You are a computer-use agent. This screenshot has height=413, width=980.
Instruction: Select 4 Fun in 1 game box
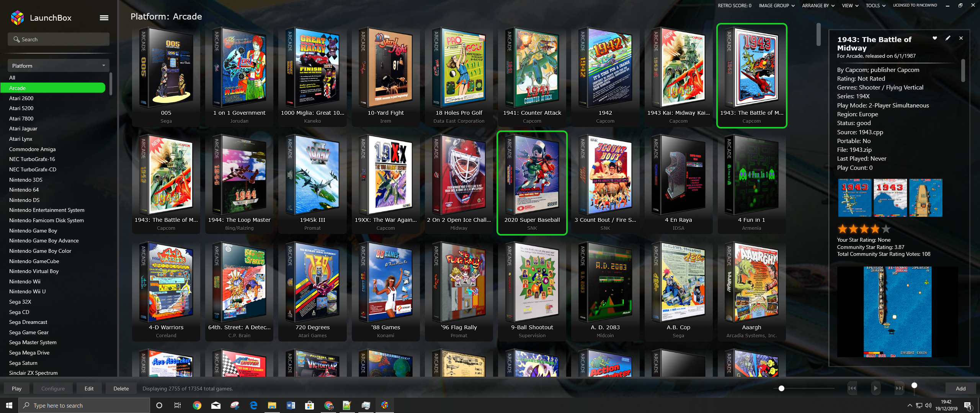751,183
